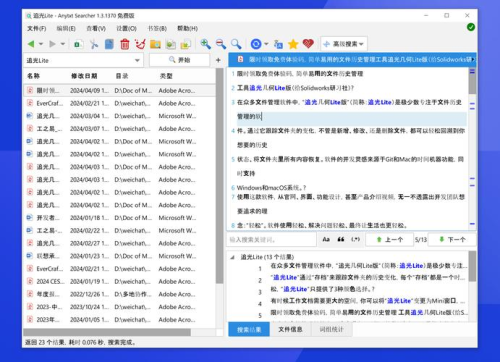This screenshot has width=500, height=362.
Task: Click the results tree vertical scrollbar
Action: pos(472,266)
